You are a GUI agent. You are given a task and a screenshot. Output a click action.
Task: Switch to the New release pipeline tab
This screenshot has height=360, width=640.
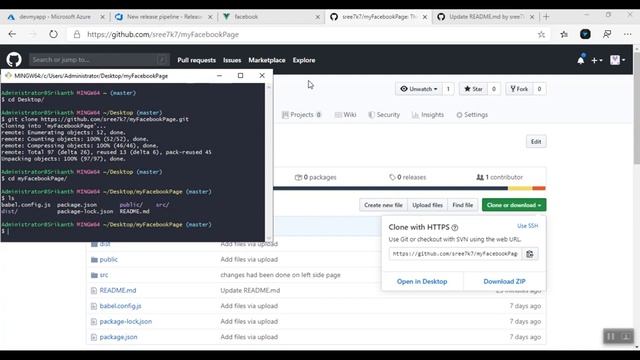163,17
